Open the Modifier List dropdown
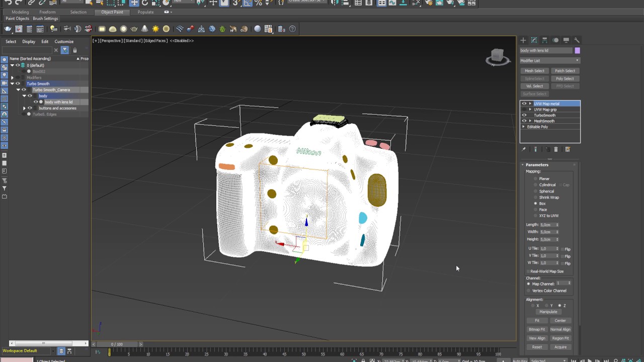The width and height of the screenshot is (644, 362). [x=549, y=61]
